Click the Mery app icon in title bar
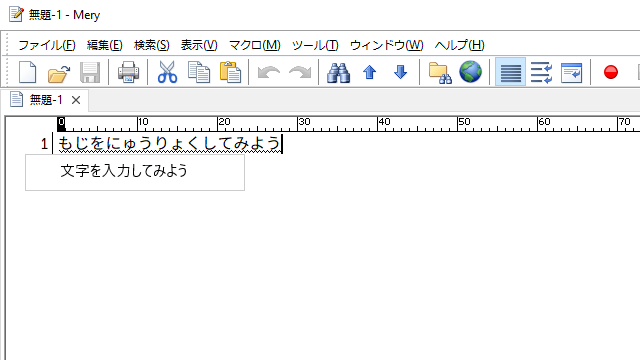 (x=16, y=14)
